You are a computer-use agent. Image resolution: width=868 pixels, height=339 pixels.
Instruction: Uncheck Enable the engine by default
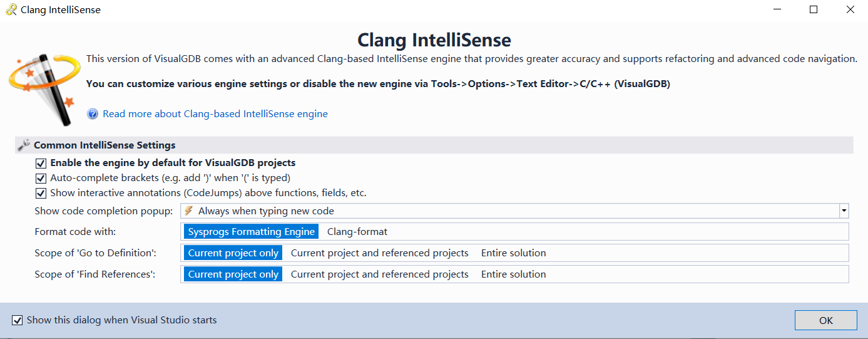click(41, 163)
